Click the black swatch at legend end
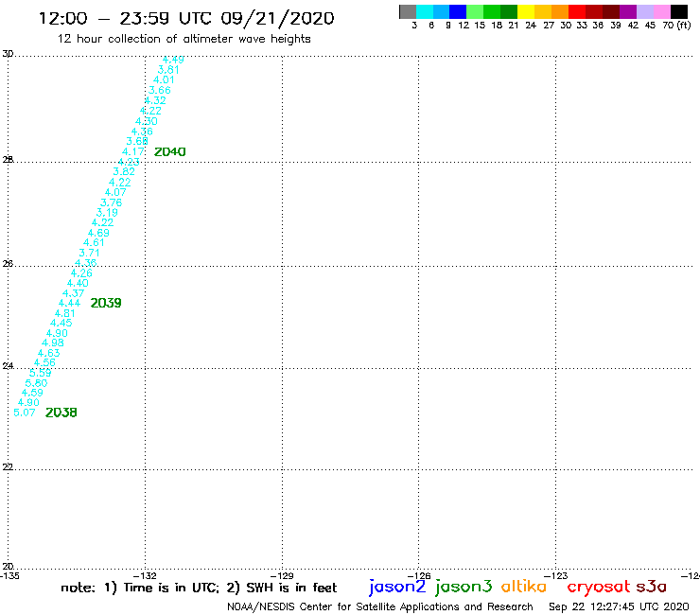The image size is (700, 615). [x=678, y=11]
